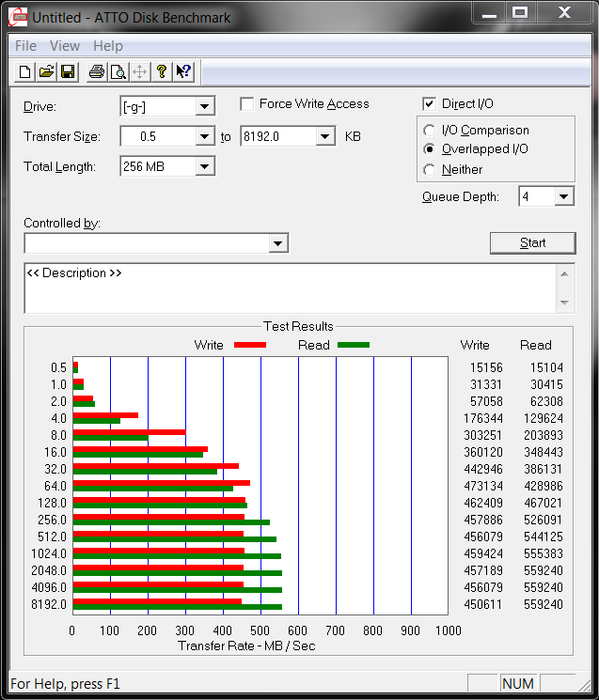The width and height of the screenshot is (599, 700).
Task: Uncheck the Direct I/O checkbox
Action: click(x=430, y=104)
